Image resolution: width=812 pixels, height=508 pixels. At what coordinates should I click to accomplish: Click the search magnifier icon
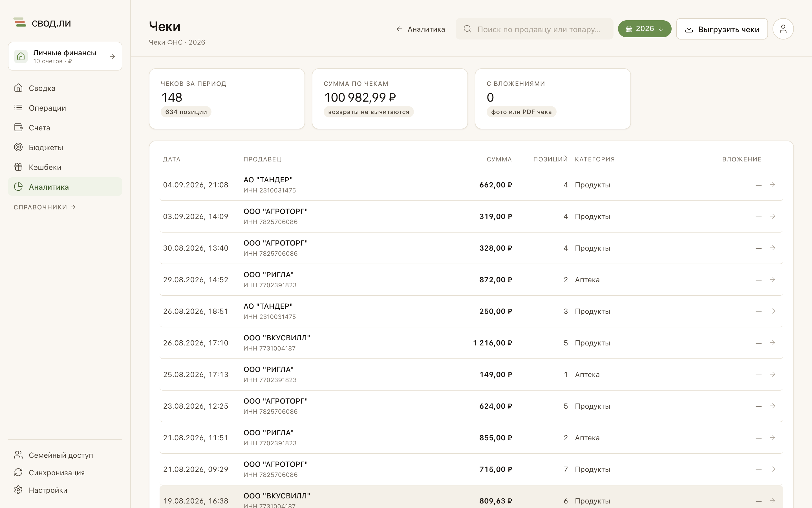[467, 29]
